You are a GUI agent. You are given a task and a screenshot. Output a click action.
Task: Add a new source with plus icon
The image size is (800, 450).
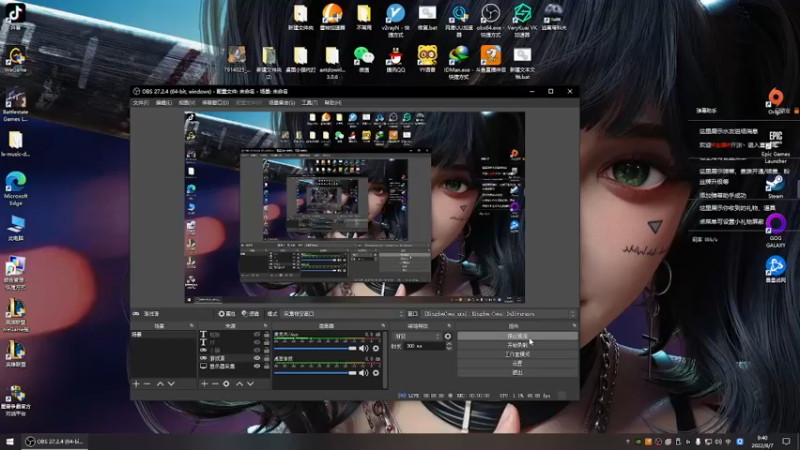pyautogui.click(x=204, y=384)
